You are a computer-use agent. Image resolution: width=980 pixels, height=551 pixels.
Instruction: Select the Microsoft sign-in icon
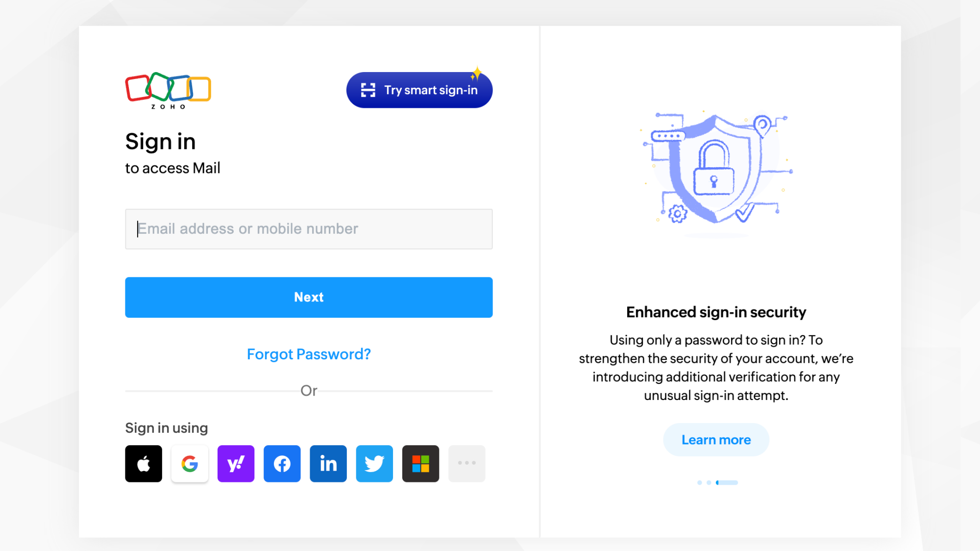coord(421,463)
